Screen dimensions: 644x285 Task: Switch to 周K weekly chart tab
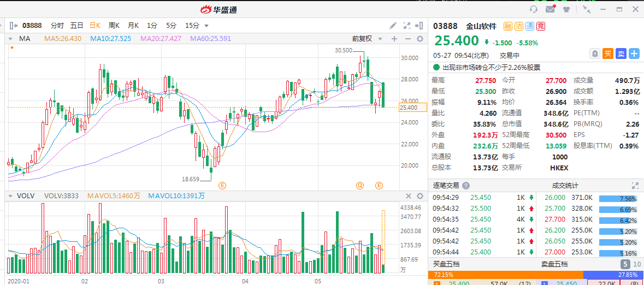pyautogui.click(x=114, y=26)
